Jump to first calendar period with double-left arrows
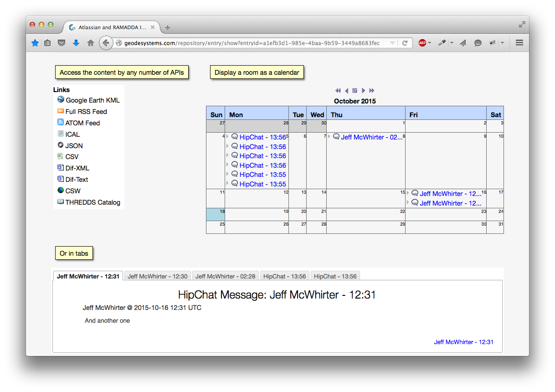 point(338,91)
